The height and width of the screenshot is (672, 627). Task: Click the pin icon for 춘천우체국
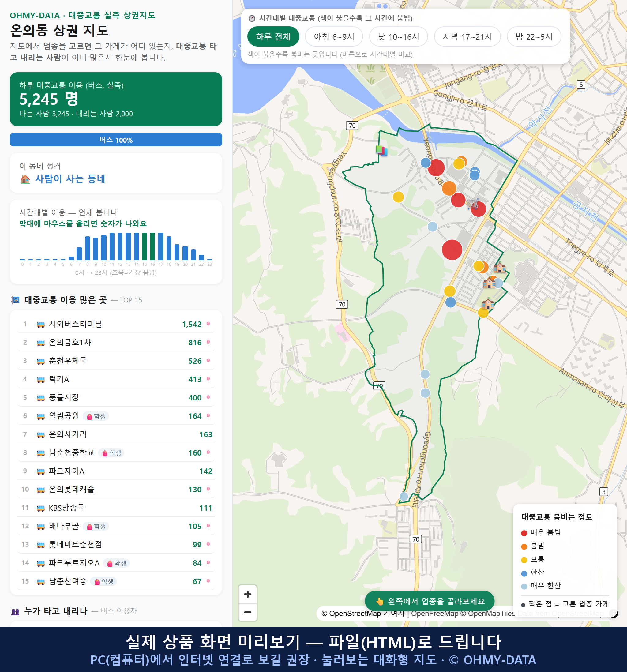coord(208,361)
